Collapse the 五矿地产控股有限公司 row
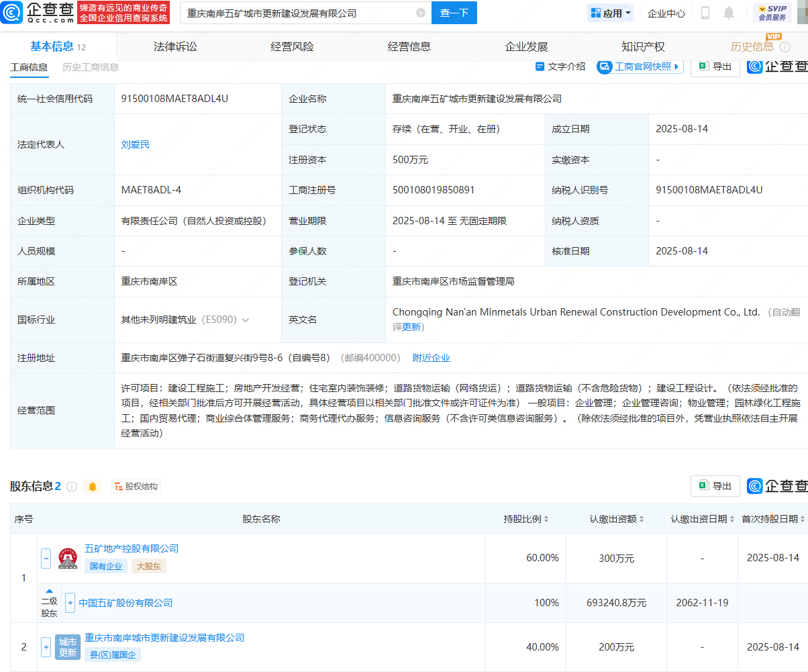 (x=46, y=558)
